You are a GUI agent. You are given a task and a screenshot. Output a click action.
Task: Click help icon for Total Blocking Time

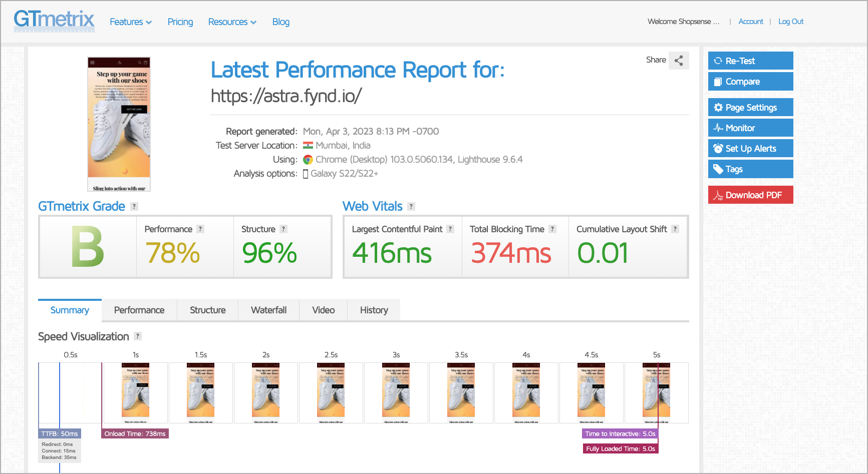point(552,229)
